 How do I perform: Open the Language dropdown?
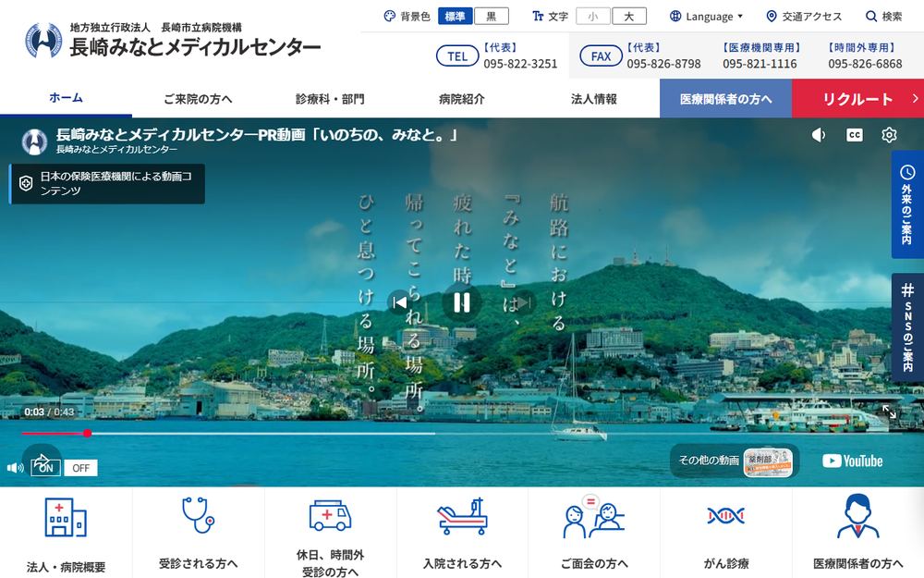coord(707,17)
